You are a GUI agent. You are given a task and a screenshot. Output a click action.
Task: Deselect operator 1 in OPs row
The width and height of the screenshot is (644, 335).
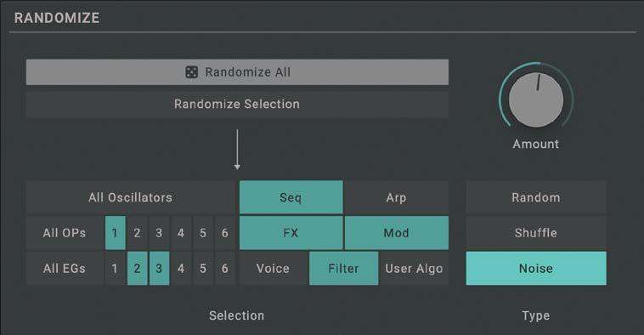[x=115, y=233]
